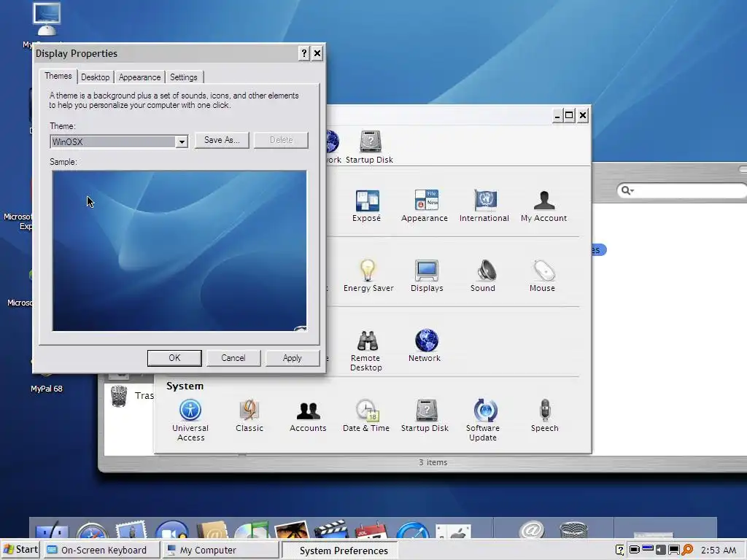Open My Account preference icon

tap(544, 201)
